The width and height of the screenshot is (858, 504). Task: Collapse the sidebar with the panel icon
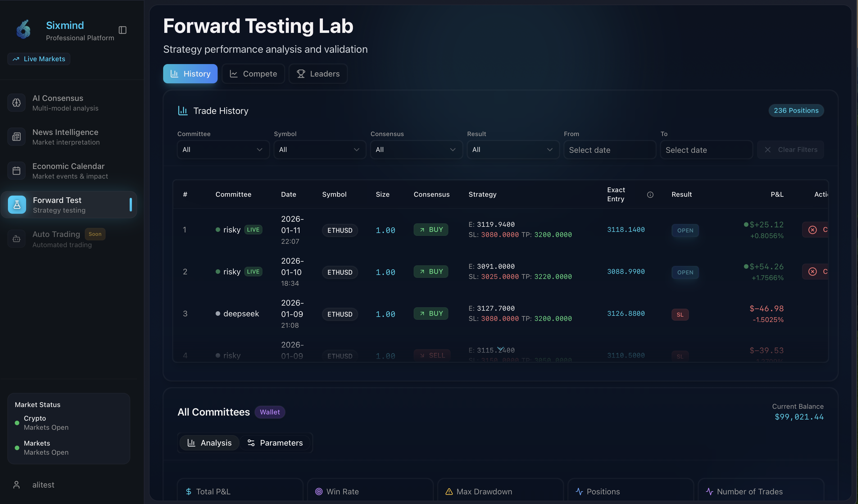pos(123,30)
